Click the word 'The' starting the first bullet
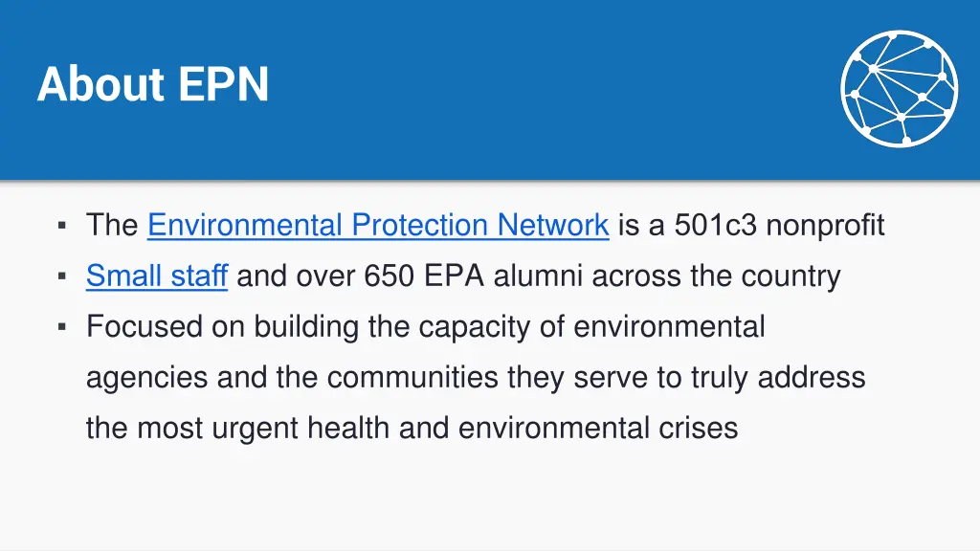 (113, 225)
